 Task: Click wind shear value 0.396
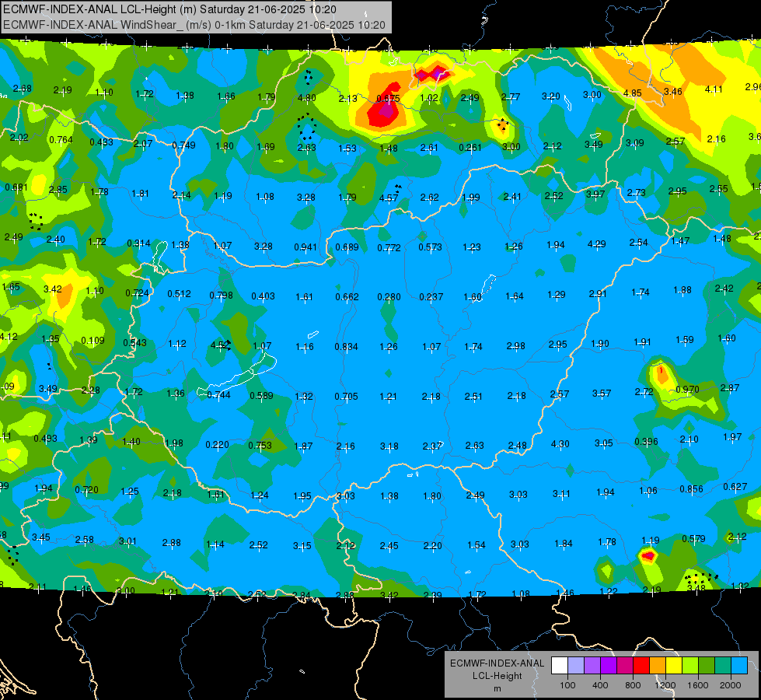point(647,442)
